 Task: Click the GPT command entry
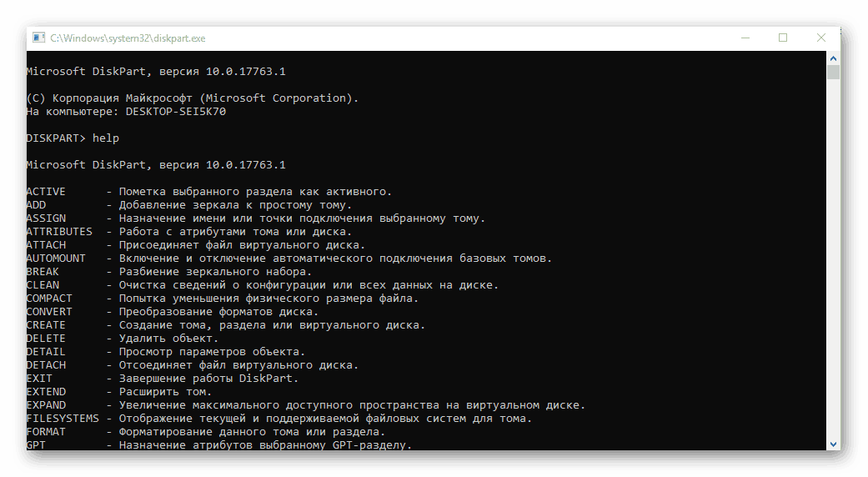(x=219, y=444)
